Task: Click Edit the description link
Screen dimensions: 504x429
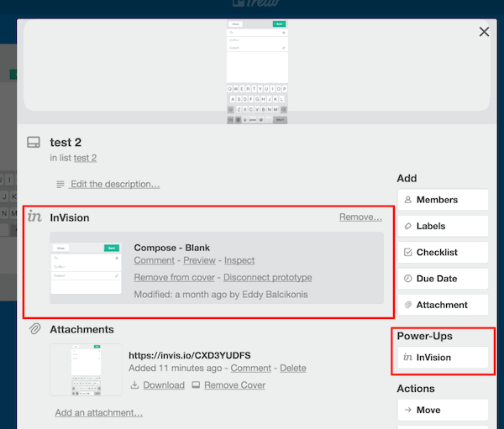Action: pos(115,184)
